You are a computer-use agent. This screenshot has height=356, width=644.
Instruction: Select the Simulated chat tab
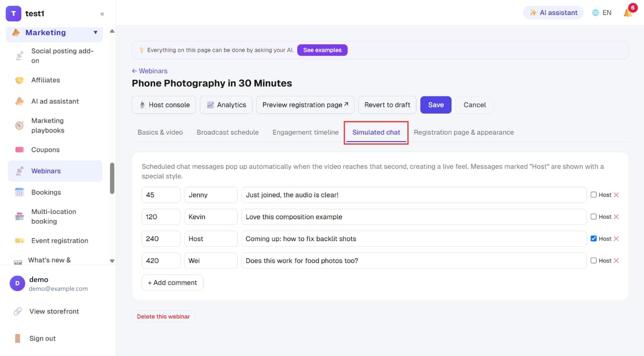point(376,132)
